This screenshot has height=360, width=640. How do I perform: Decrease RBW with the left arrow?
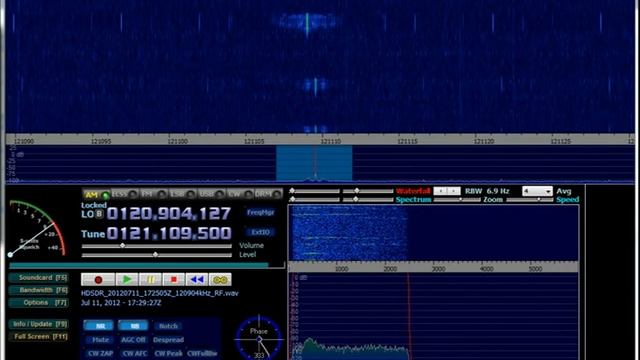pyautogui.click(x=440, y=191)
